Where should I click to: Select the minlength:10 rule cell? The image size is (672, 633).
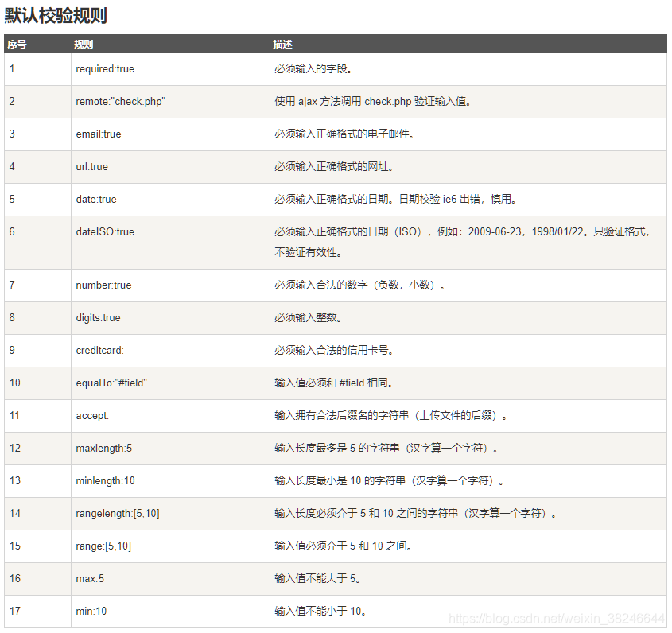(x=170, y=481)
